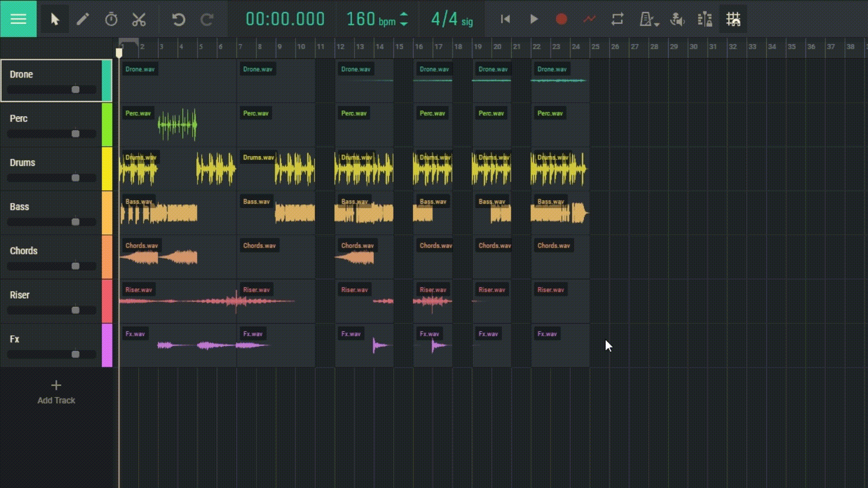The image size is (868, 488).
Task: Toggle snap to grid
Action: point(733,19)
